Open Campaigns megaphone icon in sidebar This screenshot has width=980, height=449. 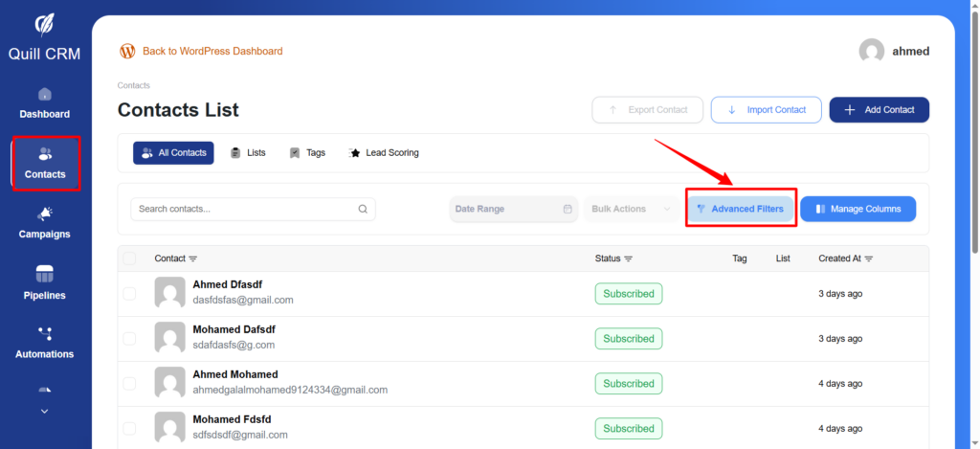tap(45, 213)
